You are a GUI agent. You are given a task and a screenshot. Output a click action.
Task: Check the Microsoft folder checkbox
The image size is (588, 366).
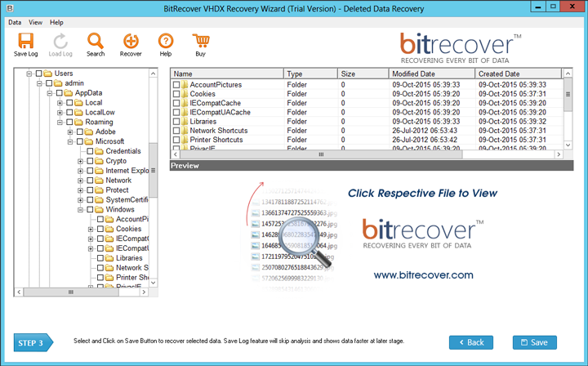[79, 142]
